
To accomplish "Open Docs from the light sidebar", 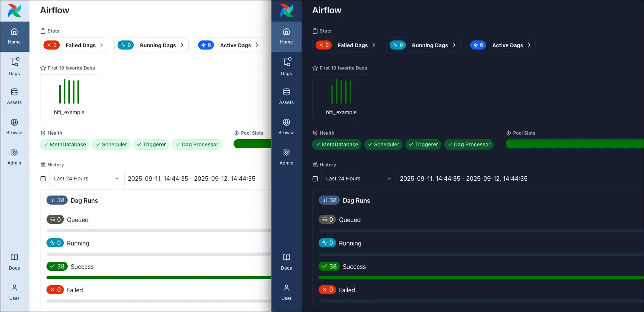I will [14, 262].
